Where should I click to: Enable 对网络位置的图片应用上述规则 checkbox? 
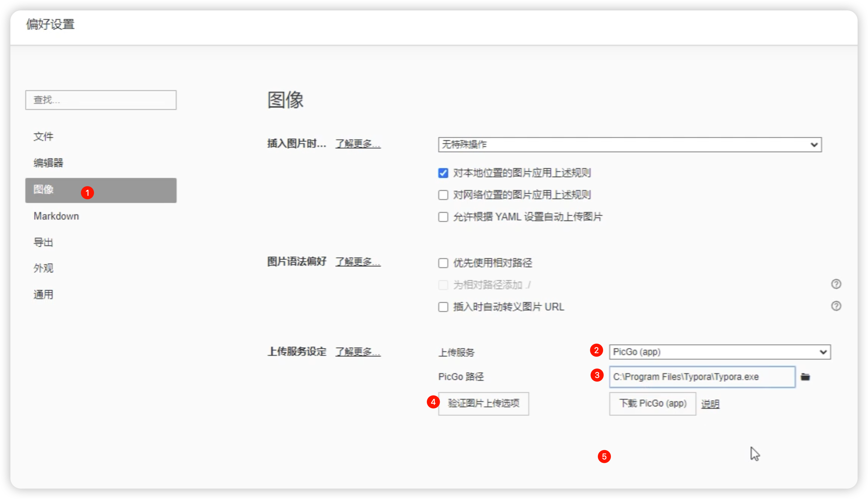pyautogui.click(x=443, y=195)
